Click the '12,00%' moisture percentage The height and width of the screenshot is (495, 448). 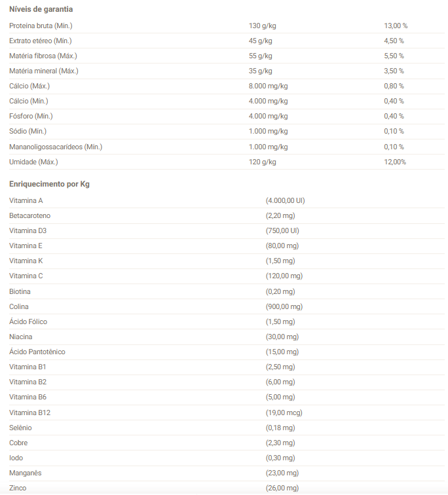(395, 162)
